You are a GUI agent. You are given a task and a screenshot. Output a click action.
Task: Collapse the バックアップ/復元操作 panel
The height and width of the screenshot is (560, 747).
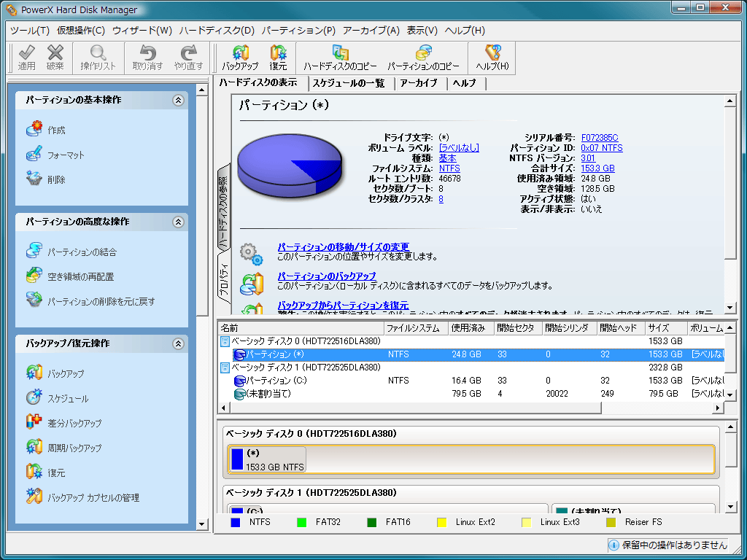(x=177, y=343)
